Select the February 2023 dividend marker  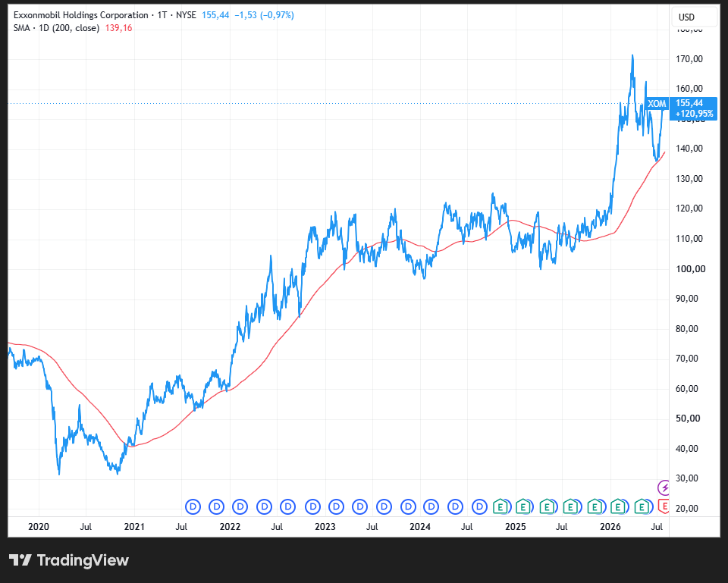click(x=336, y=506)
